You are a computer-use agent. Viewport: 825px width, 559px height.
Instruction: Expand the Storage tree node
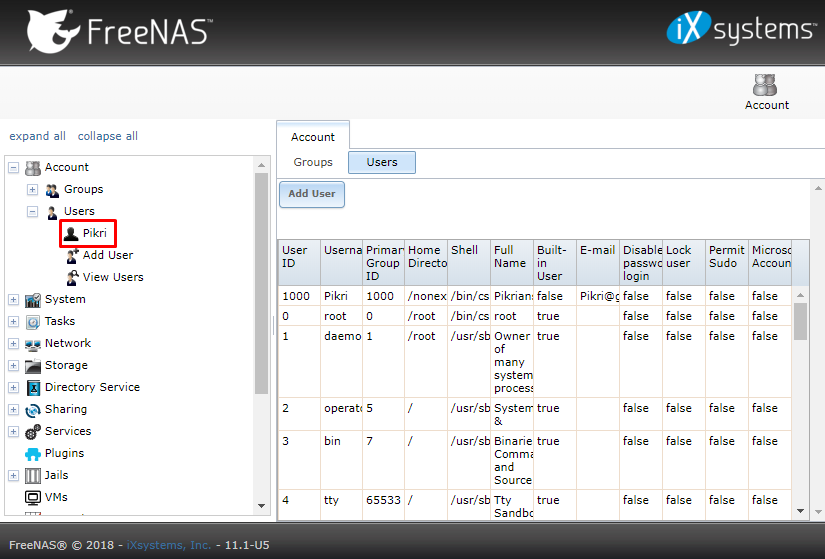tap(14, 366)
